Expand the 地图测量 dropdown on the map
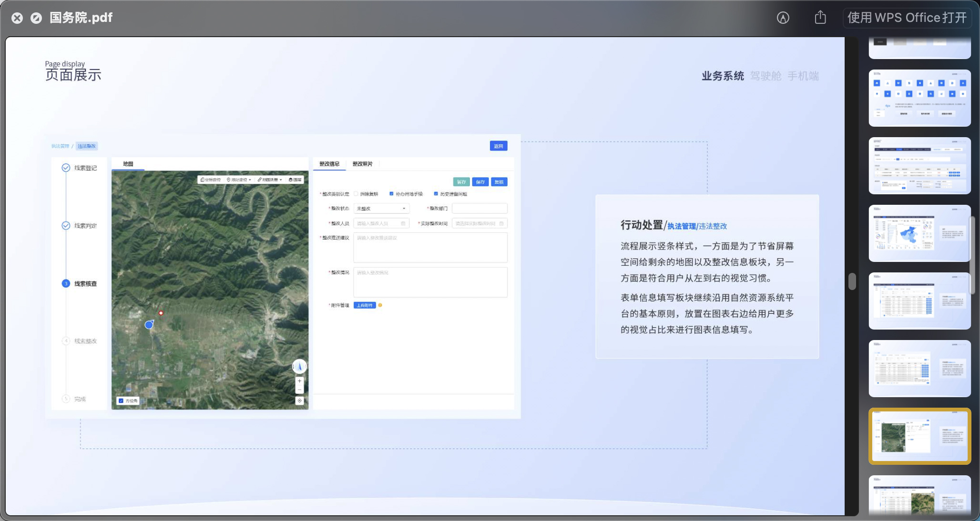980x521 pixels. tap(270, 180)
